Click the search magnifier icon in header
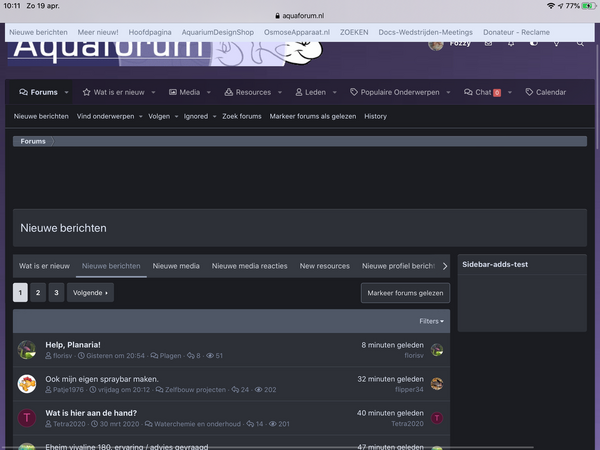Image resolution: width=600 pixels, height=450 pixels. point(581,43)
